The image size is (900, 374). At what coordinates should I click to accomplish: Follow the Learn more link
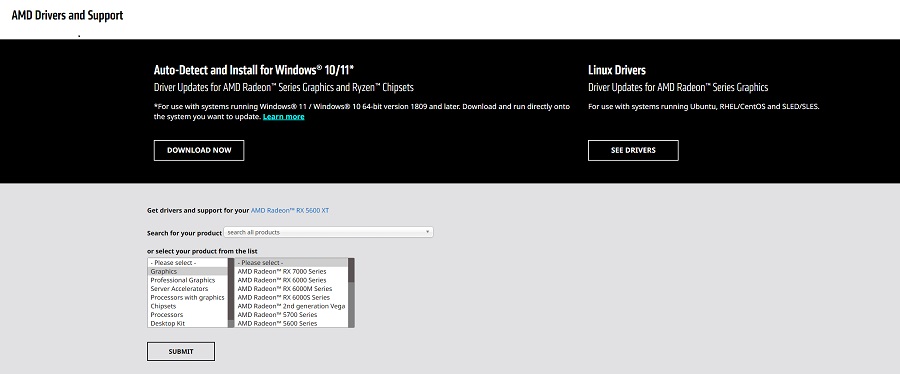[284, 116]
